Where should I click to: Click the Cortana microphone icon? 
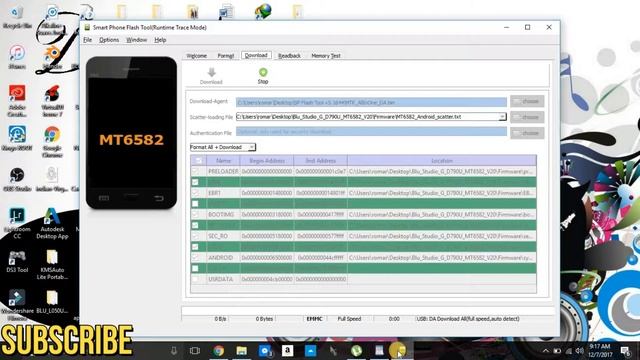174,351
